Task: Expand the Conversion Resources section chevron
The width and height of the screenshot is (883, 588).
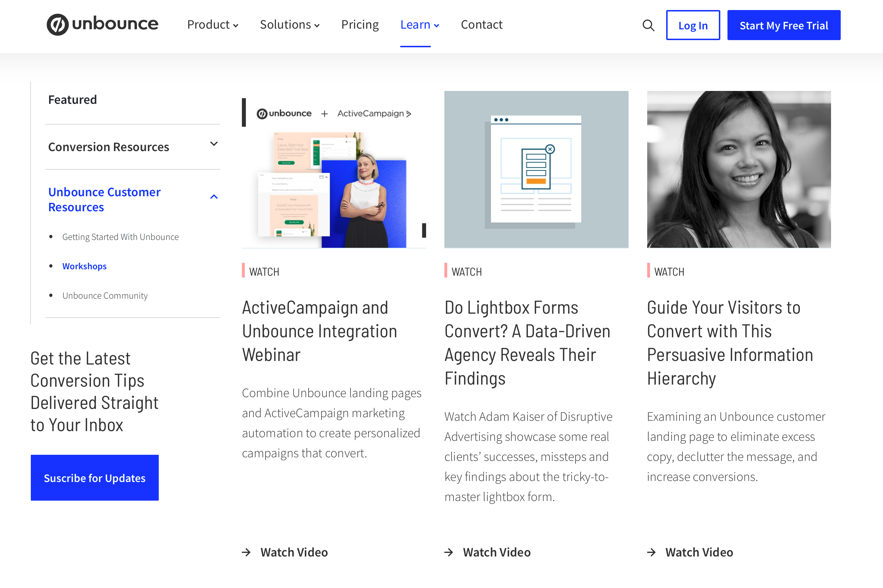Action: pos(214,144)
